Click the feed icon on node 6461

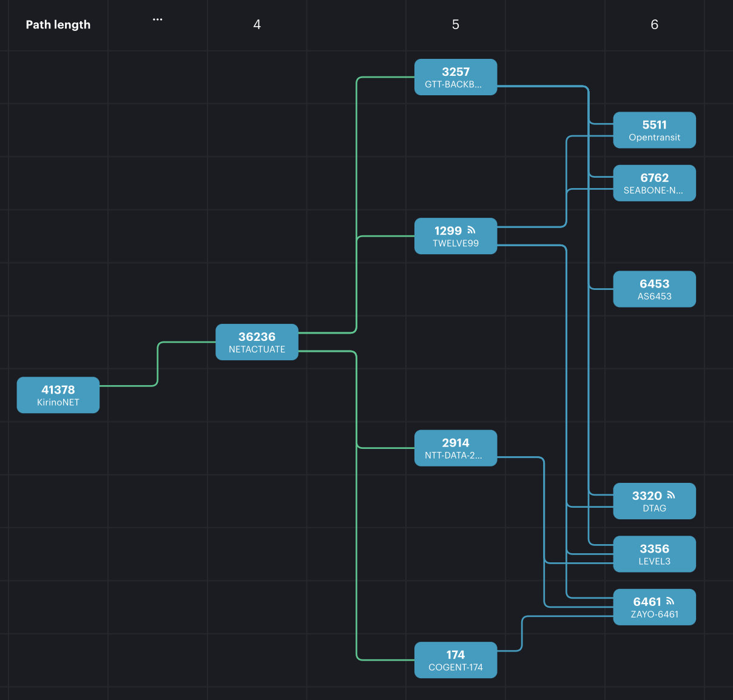pos(670,601)
